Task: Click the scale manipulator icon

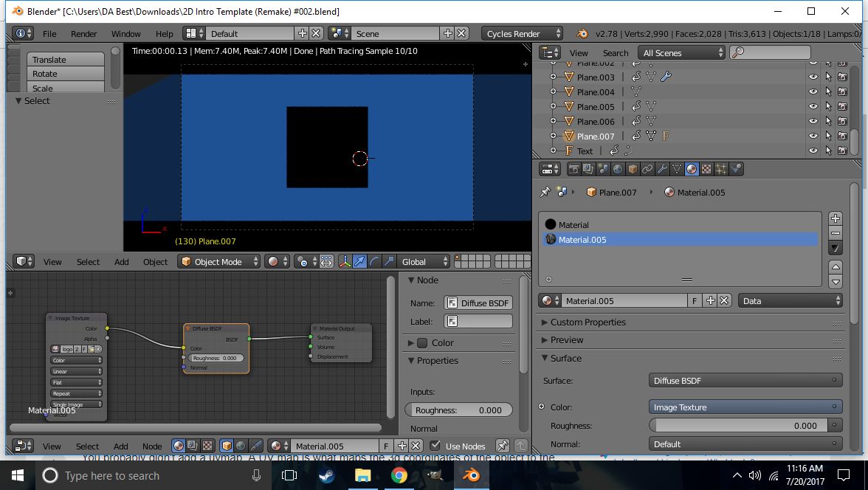Action: click(x=389, y=261)
